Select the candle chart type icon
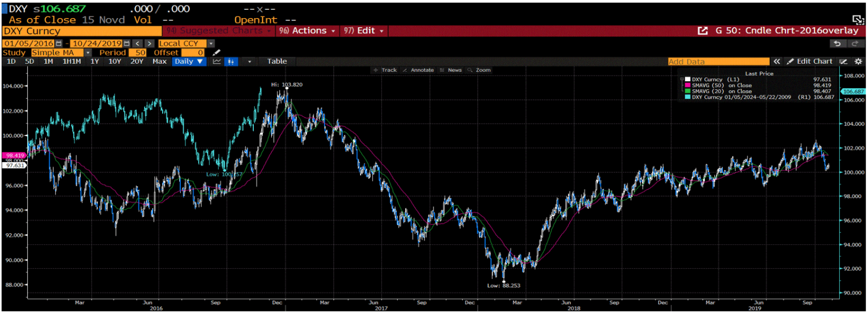Image resolution: width=868 pixels, height=315 pixels. coord(230,62)
